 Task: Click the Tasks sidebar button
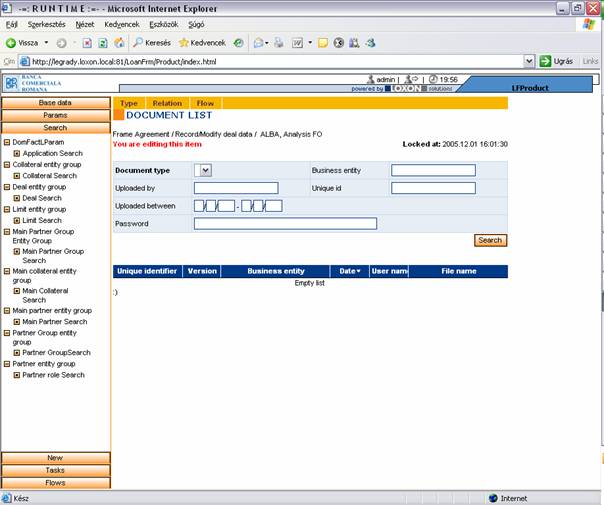pyautogui.click(x=55, y=470)
